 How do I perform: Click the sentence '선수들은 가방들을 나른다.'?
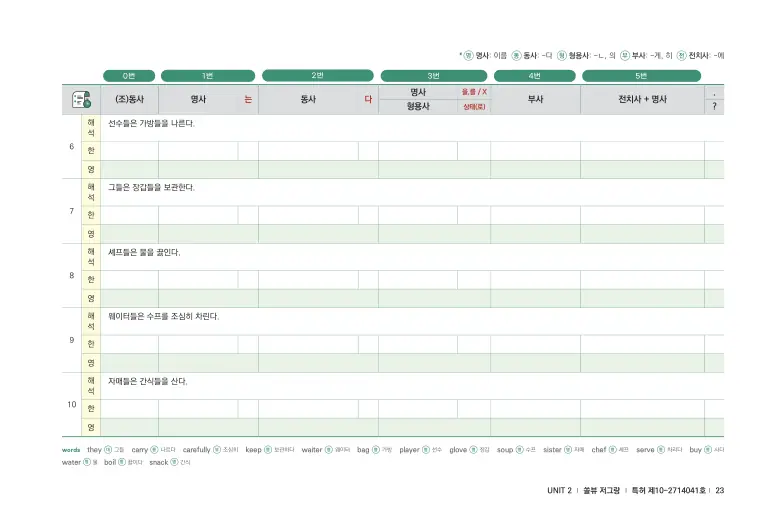point(151,124)
